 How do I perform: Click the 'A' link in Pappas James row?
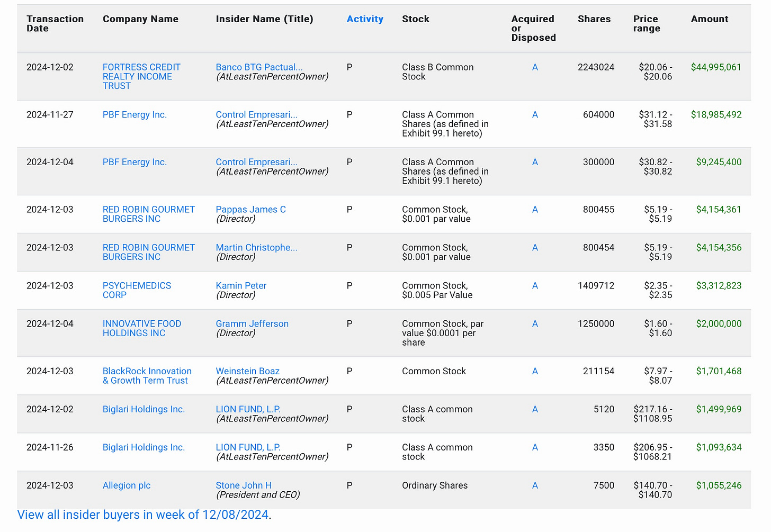pyautogui.click(x=535, y=210)
